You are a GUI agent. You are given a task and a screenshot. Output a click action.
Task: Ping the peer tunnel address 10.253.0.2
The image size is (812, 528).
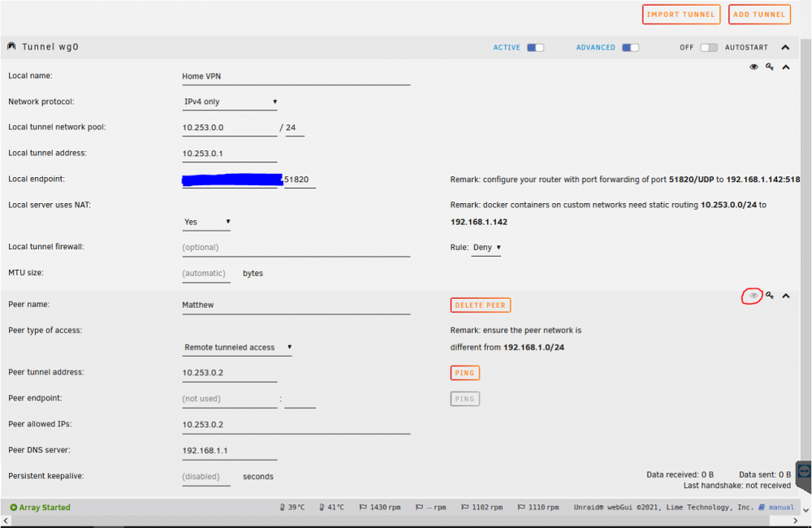click(464, 373)
